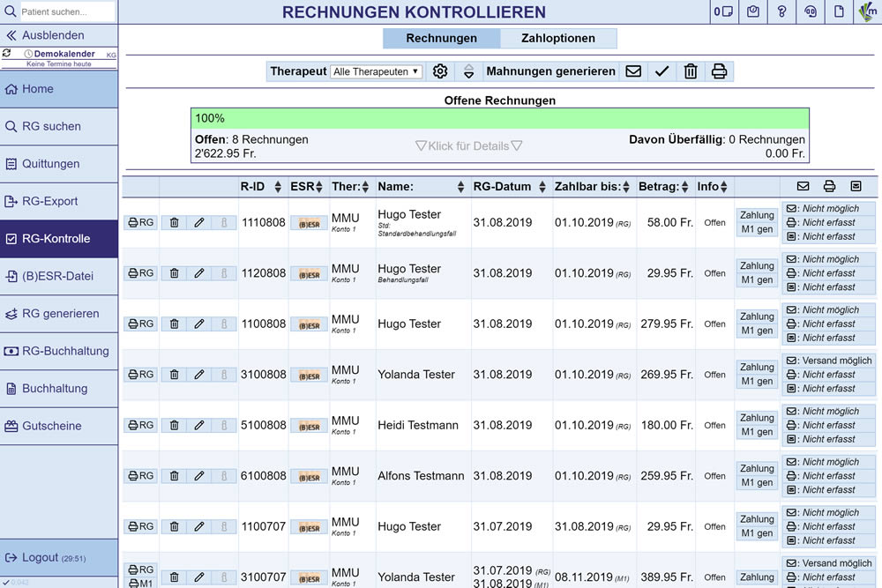The width and height of the screenshot is (882, 588).
Task: Click the (B)ESR icon for invoice 5100808
Action: 308,426
